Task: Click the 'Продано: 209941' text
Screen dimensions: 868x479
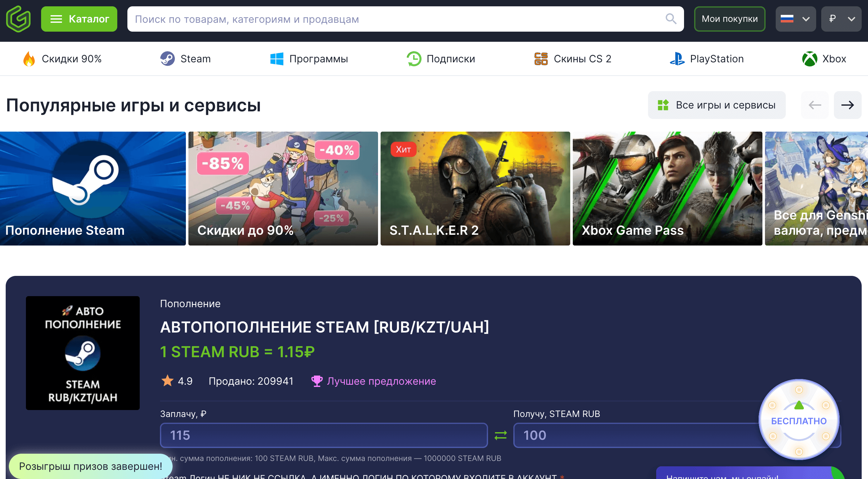Action: (251, 381)
